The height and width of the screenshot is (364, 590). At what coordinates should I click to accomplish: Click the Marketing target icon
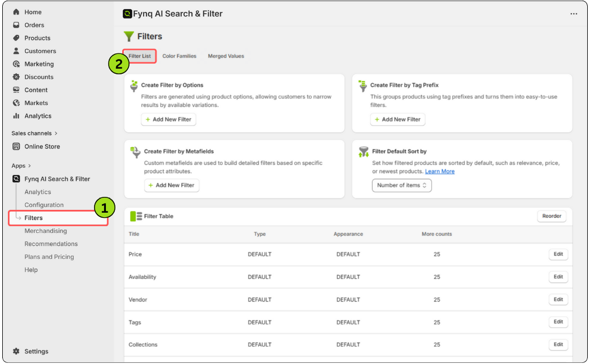(16, 64)
